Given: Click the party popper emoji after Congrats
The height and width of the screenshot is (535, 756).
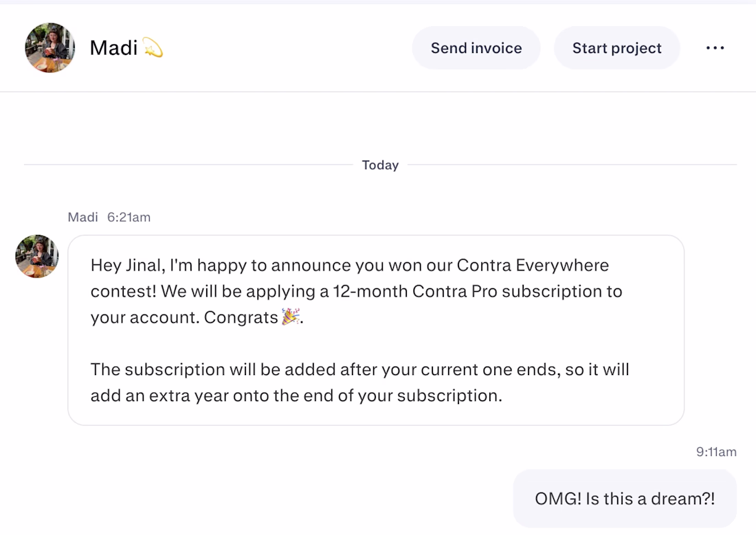Looking at the screenshot, I should pyautogui.click(x=291, y=317).
